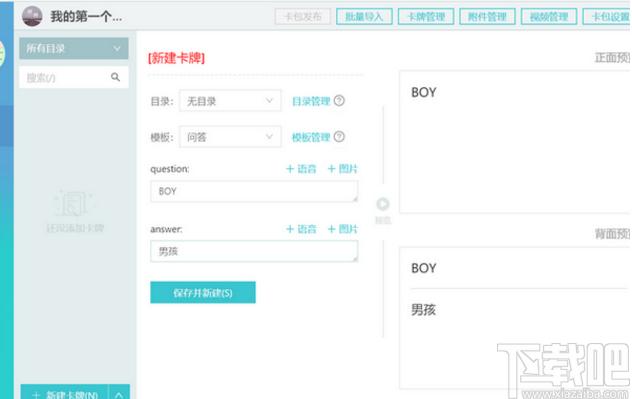632x399 pixels.
Task: Open 视频管理 in top bar
Action: (549, 17)
